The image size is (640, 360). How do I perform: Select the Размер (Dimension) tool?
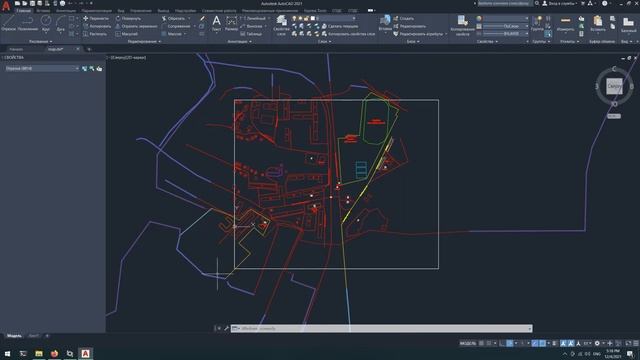click(x=231, y=23)
